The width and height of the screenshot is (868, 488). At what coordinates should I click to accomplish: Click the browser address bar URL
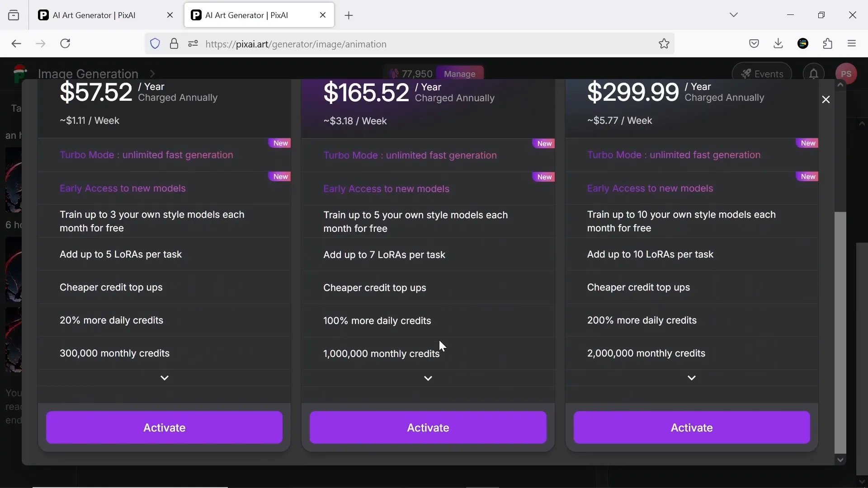[296, 44]
